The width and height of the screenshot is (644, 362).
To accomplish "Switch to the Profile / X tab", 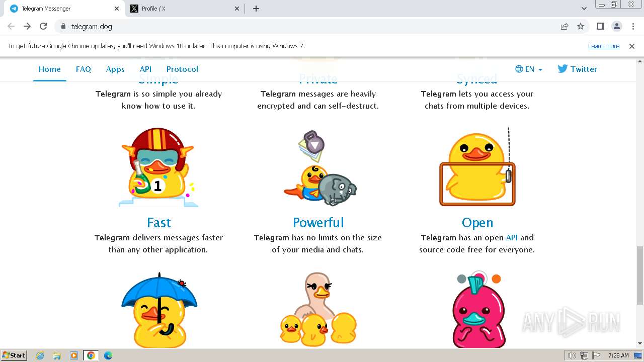I will pyautogui.click(x=185, y=9).
